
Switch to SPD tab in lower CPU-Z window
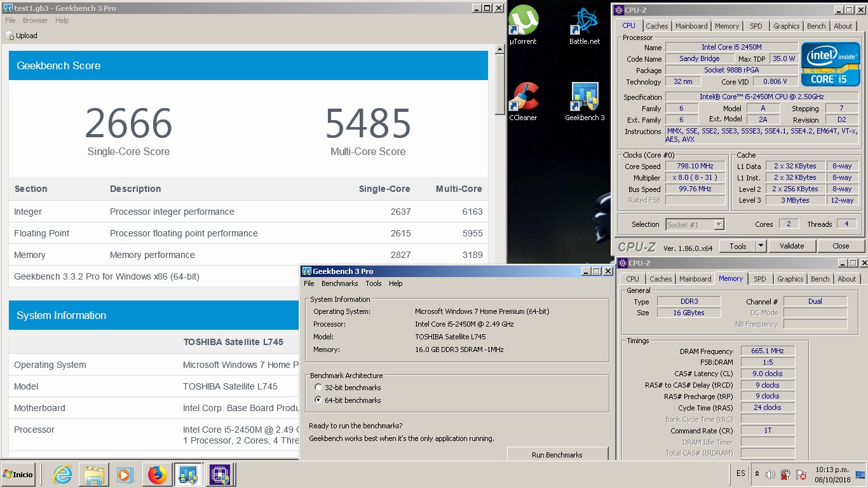(760, 279)
